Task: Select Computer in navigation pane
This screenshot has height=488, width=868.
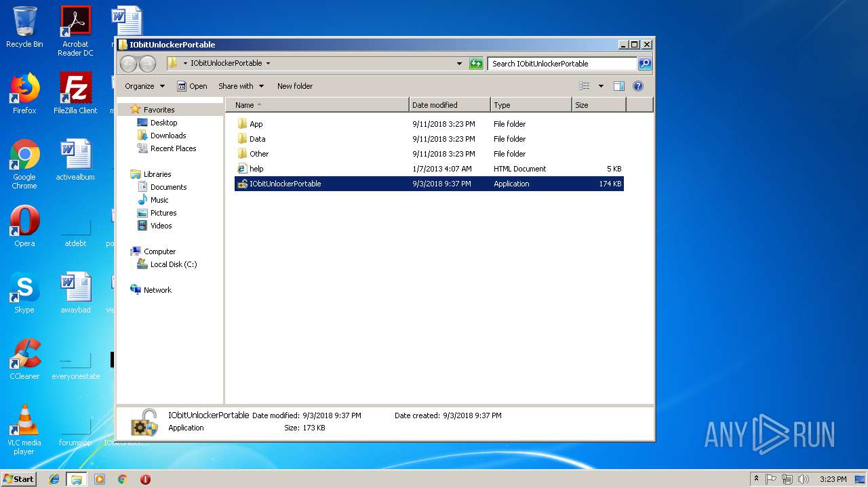Action: pyautogui.click(x=159, y=251)
